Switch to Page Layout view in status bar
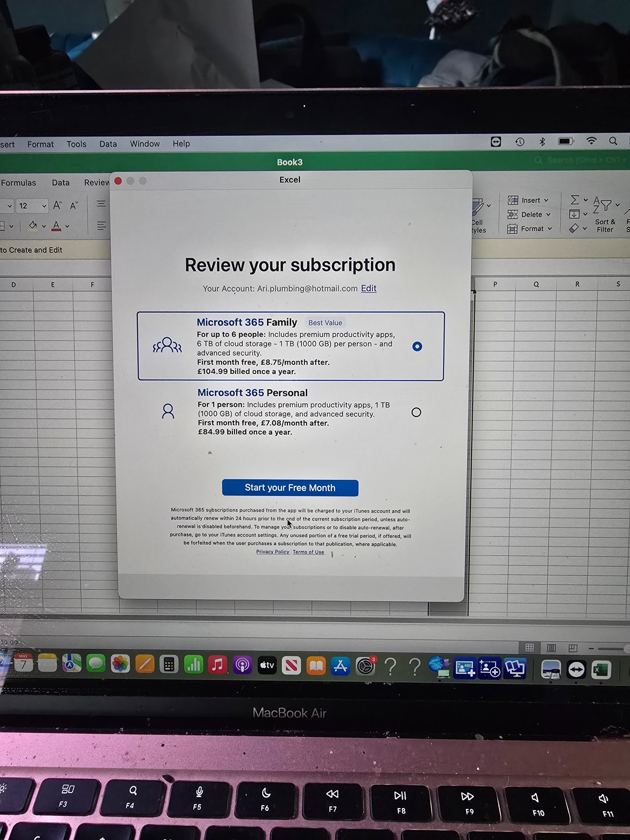630x840 pixels. (x=552, y=648)
